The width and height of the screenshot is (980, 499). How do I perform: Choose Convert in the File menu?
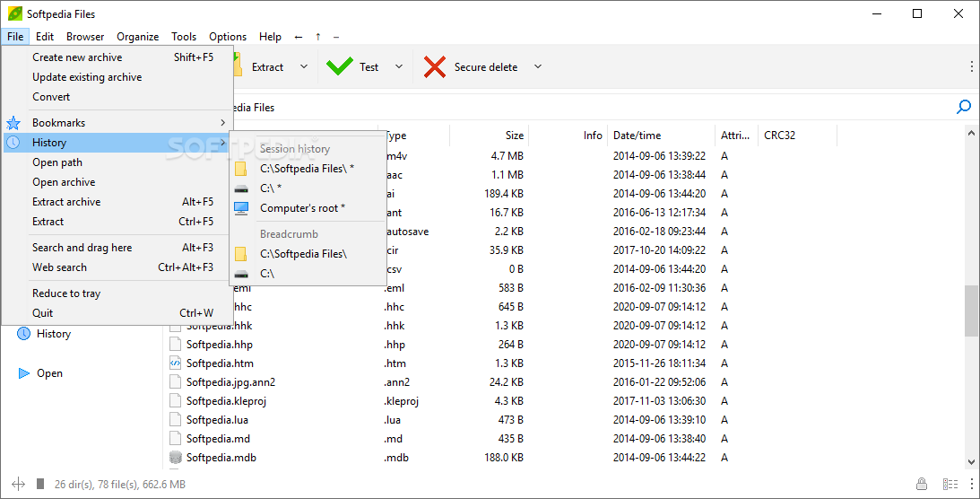(118, 97)
